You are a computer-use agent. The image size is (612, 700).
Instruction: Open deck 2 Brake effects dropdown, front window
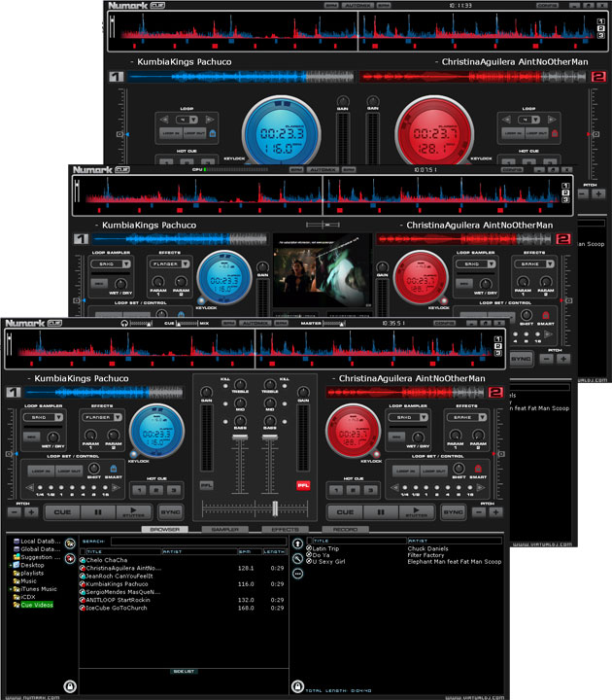[x=483, y=417]
